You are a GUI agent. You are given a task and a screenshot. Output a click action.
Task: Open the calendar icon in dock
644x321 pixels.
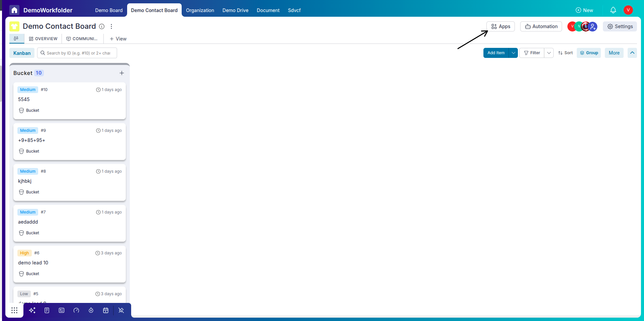point(106,310)
